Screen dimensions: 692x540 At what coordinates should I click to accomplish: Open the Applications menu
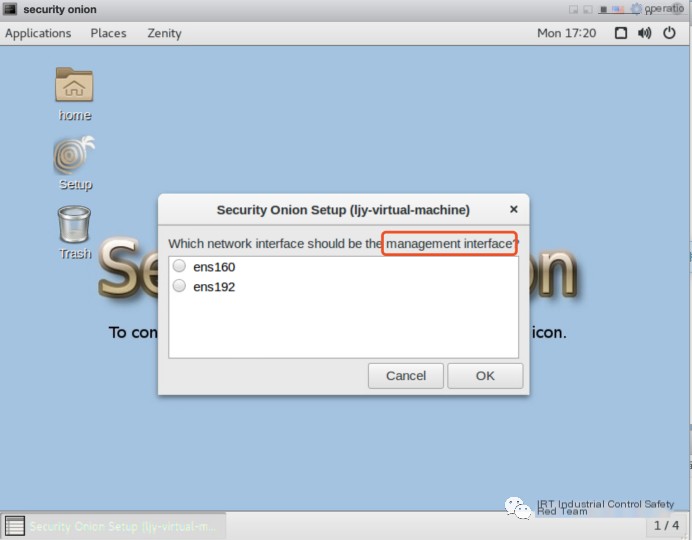[38, 33]
